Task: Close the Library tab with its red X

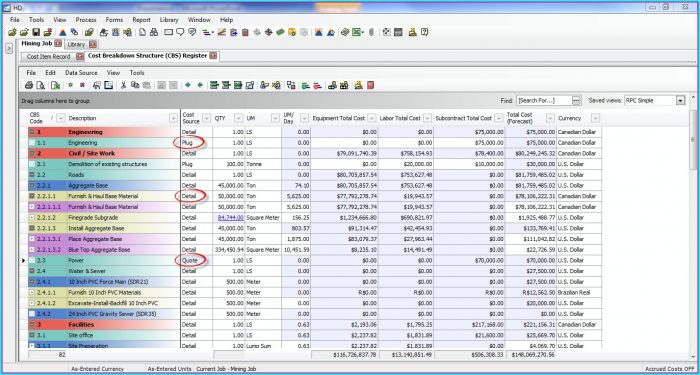Action: pyautogui.click(x=92, y=44)
